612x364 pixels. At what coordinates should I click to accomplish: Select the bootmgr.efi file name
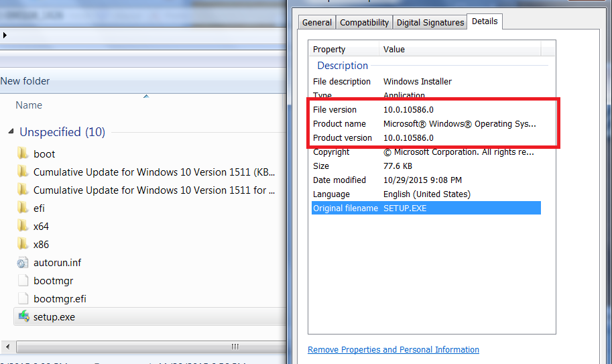click(x=60, y=299)
